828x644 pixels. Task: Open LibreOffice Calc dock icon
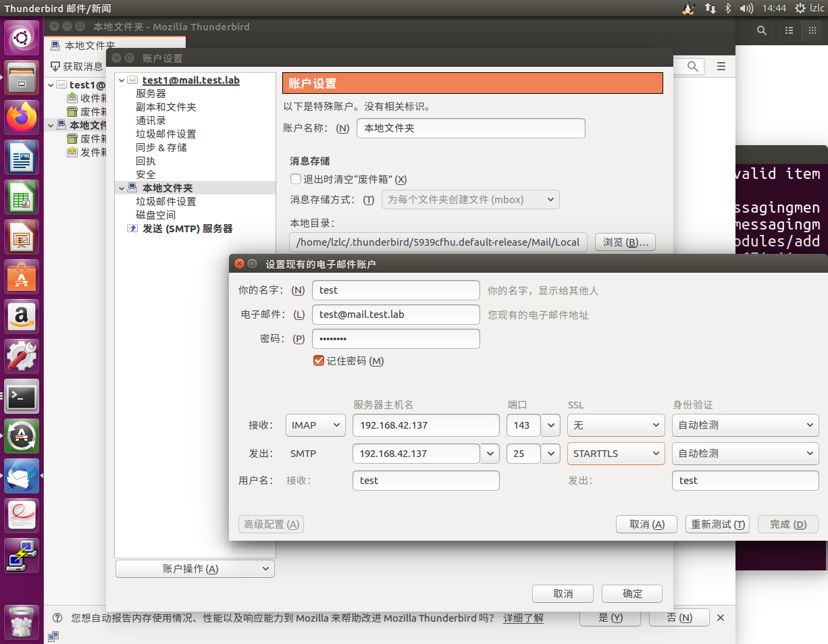point(22,198)
